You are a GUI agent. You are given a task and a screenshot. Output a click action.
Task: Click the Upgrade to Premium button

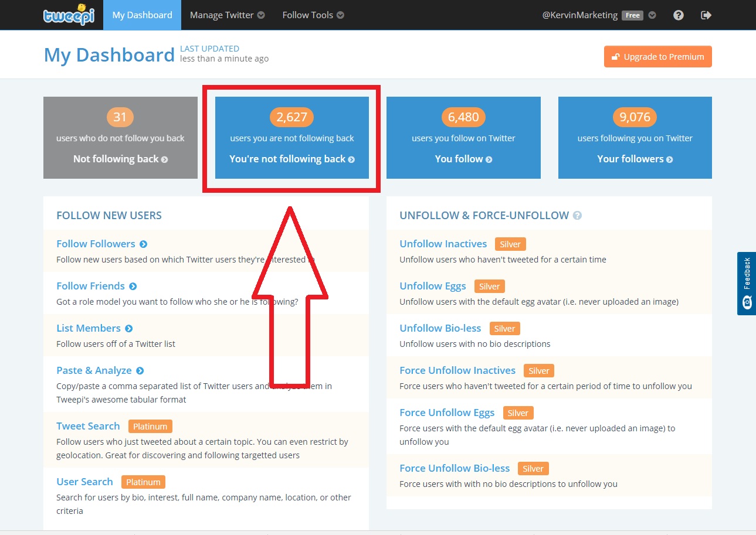pos(658,57)
